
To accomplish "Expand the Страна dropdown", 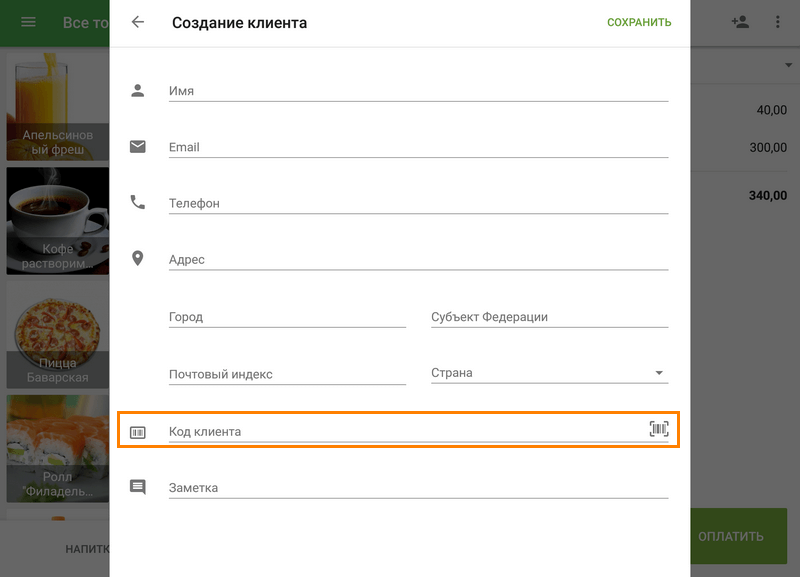I will click(x=660, y=372).
